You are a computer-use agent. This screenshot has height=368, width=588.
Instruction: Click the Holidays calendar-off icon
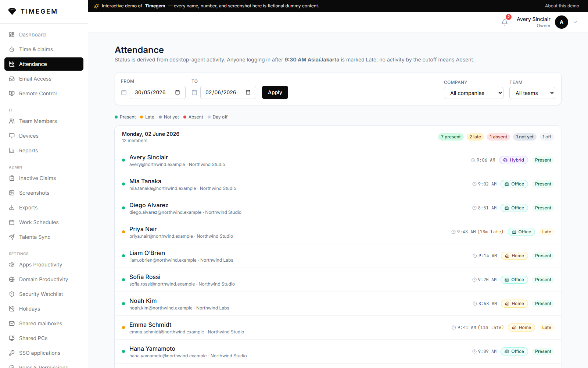click(x=12, y=309)
